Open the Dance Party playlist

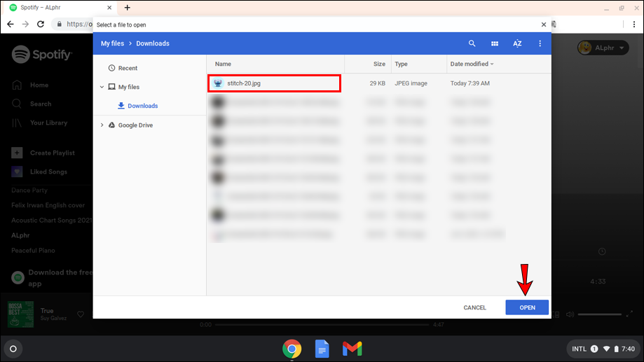[x=29, y=190]
